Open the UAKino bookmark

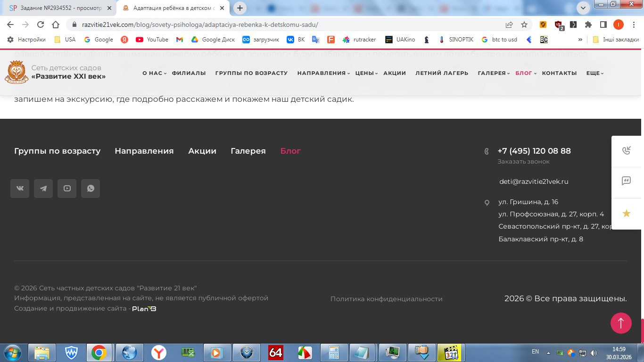pyautogui.click(x=400, y=40)
